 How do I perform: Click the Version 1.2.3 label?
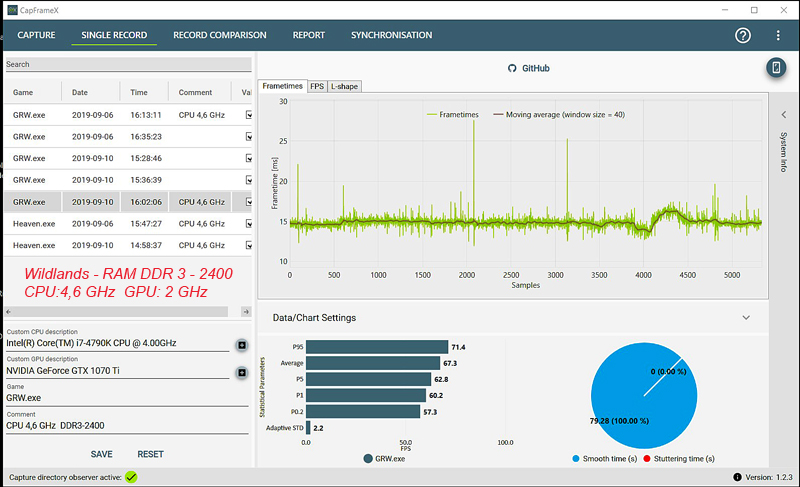pos(769,477)
